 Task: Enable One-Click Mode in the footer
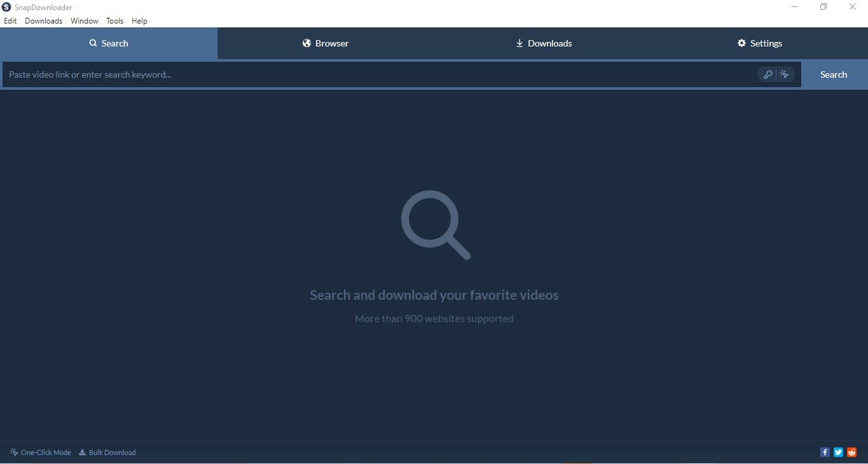click(x=41, y=453)
